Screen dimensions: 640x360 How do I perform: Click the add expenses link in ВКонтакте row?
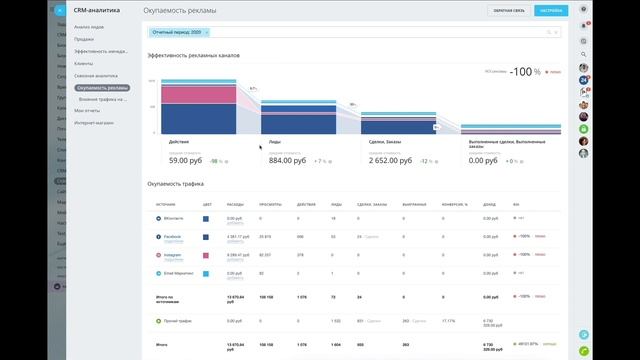pos(235,223)
